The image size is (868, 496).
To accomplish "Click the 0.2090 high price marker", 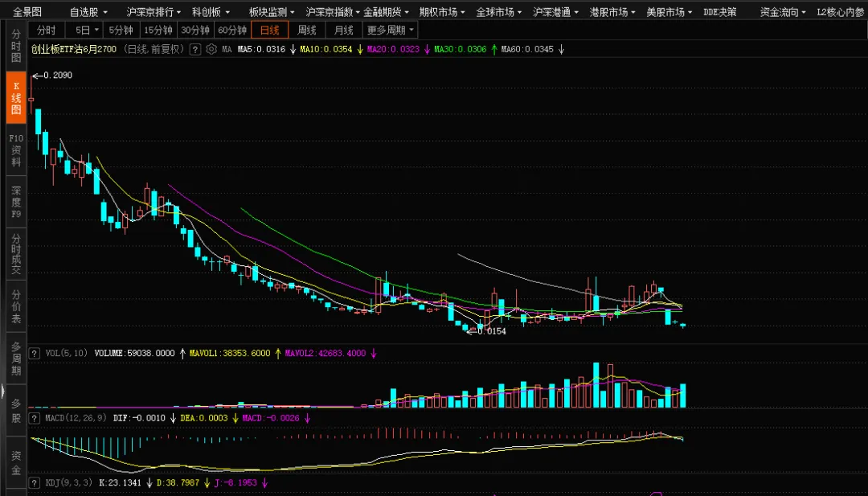I will click(58, 76).
